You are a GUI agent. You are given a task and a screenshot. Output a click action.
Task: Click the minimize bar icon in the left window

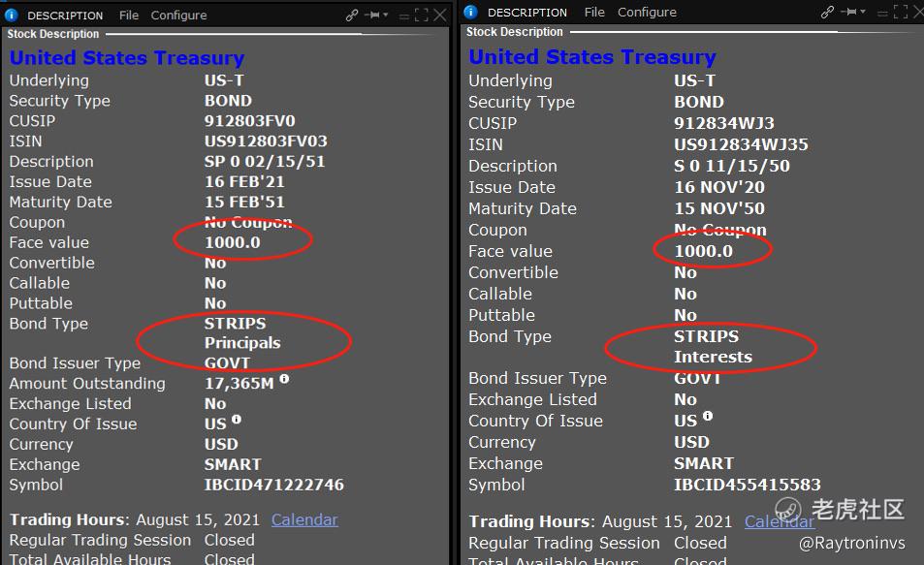404,17
